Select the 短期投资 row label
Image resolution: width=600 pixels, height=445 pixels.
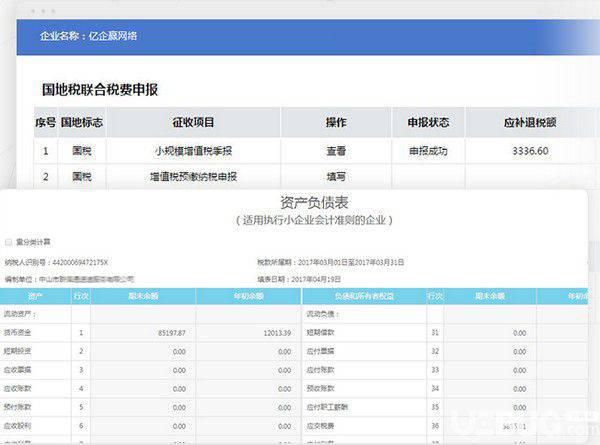click(17, 351)
